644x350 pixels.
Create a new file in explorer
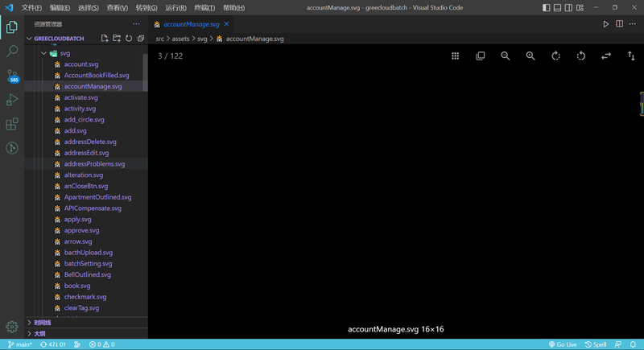click(x=105, y=38)
